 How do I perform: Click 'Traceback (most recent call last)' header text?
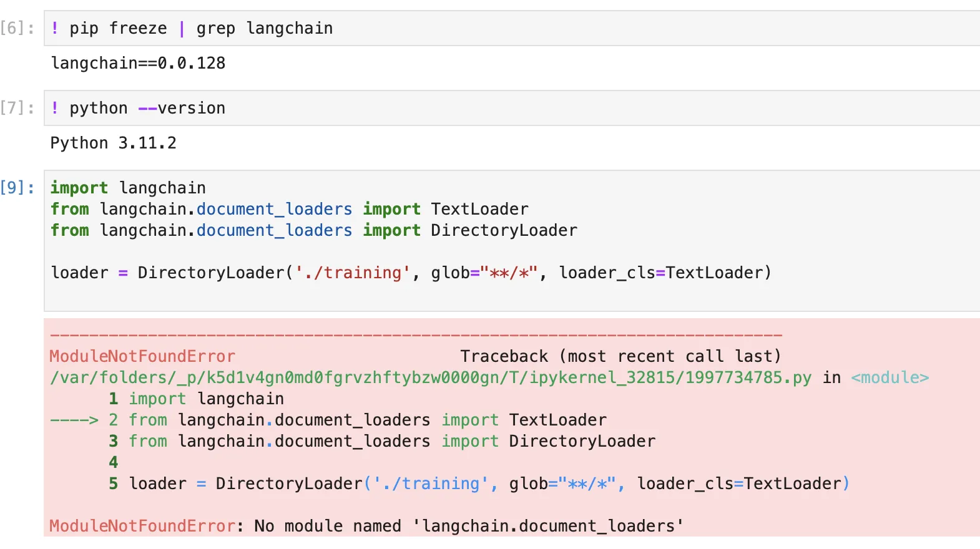tap(621, 356)
